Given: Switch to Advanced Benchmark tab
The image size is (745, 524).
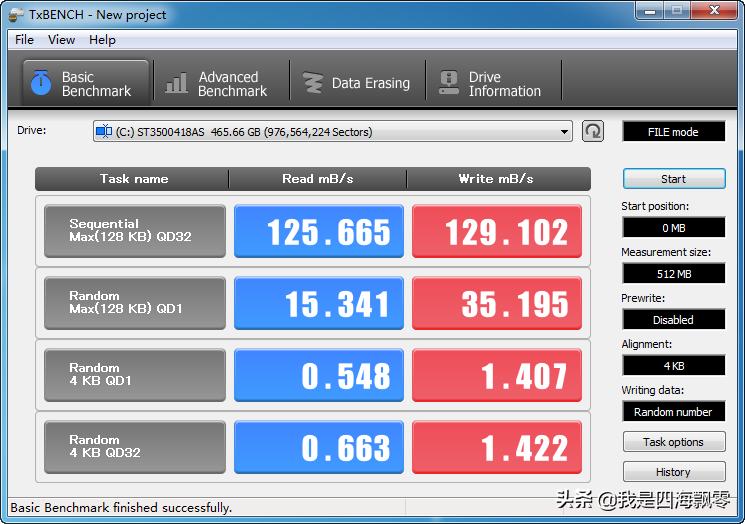Looking at the screenshot, I should tap(221, 83).
